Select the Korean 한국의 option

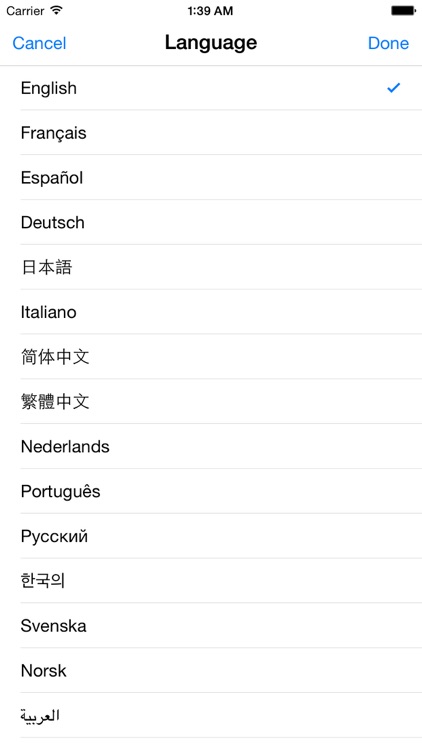(211, 581)
